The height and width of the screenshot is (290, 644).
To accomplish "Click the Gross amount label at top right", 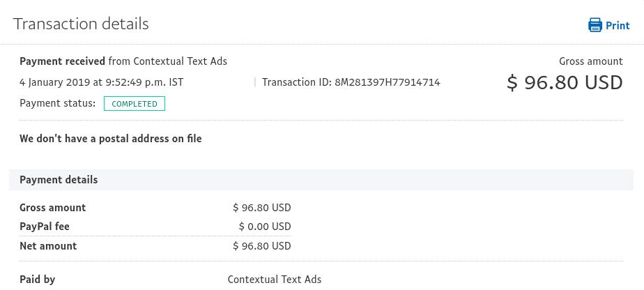I will (x=591, y=61).
